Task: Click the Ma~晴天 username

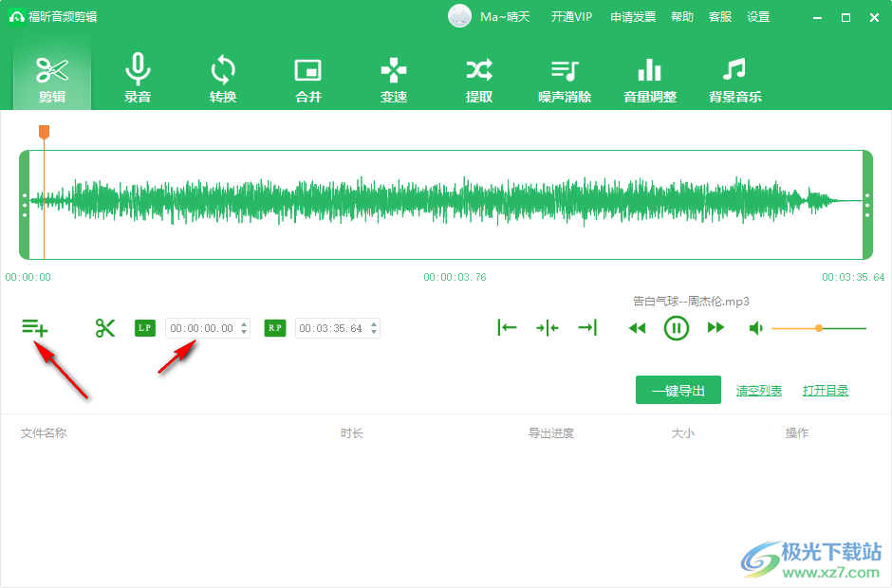Action: 505,17
